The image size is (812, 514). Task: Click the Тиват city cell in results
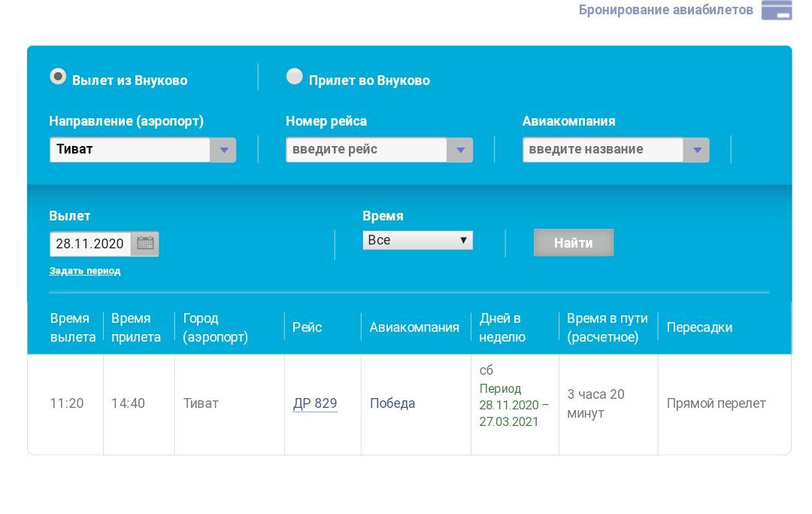201,403
